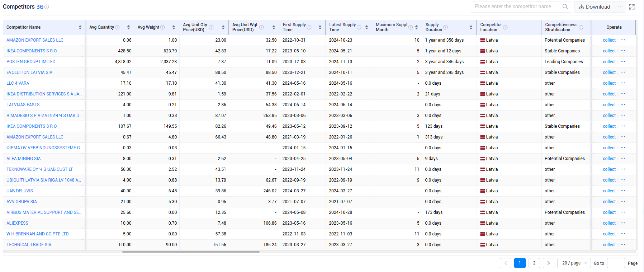Click the horizontal table scrollbar
The image size is (644, 272).
pyautogui.click(x=191, y=252)
